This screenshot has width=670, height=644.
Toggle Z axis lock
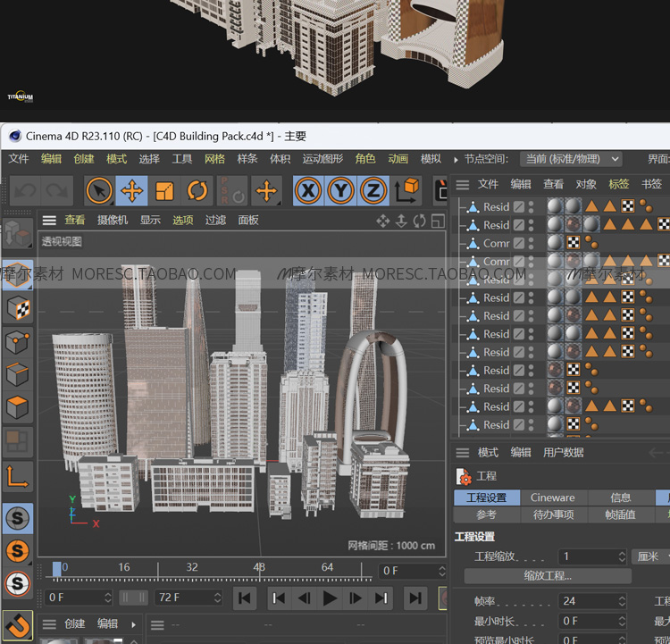pyautogui.click(x=373, y=190)
